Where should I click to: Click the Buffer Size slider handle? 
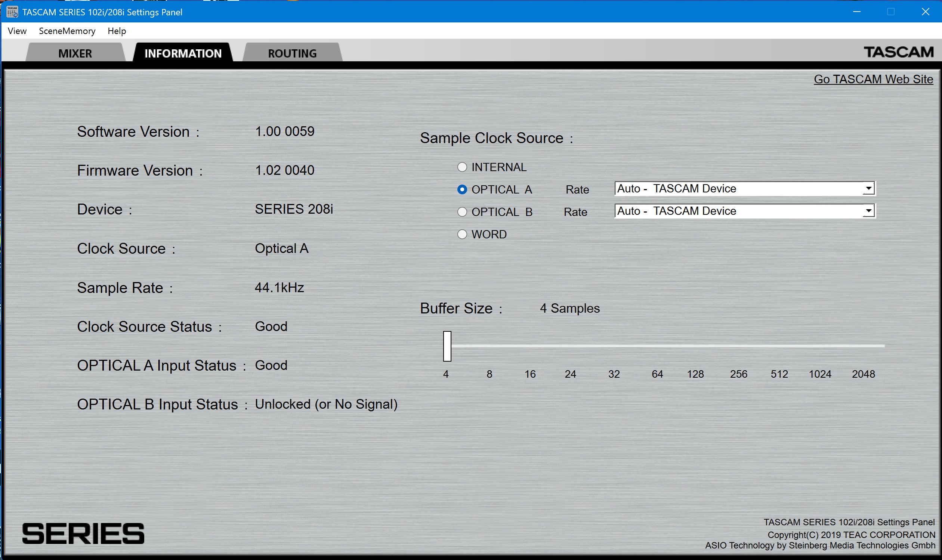click(x=447, y=346)
